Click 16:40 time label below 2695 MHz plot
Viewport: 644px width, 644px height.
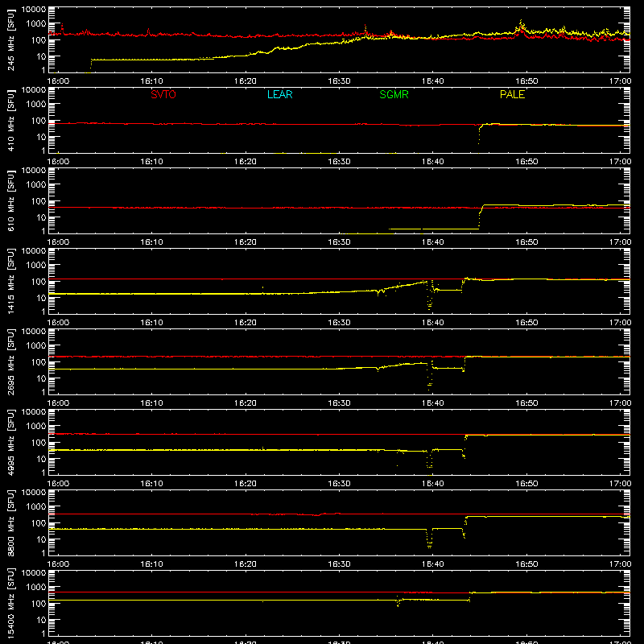pos(433,403)
